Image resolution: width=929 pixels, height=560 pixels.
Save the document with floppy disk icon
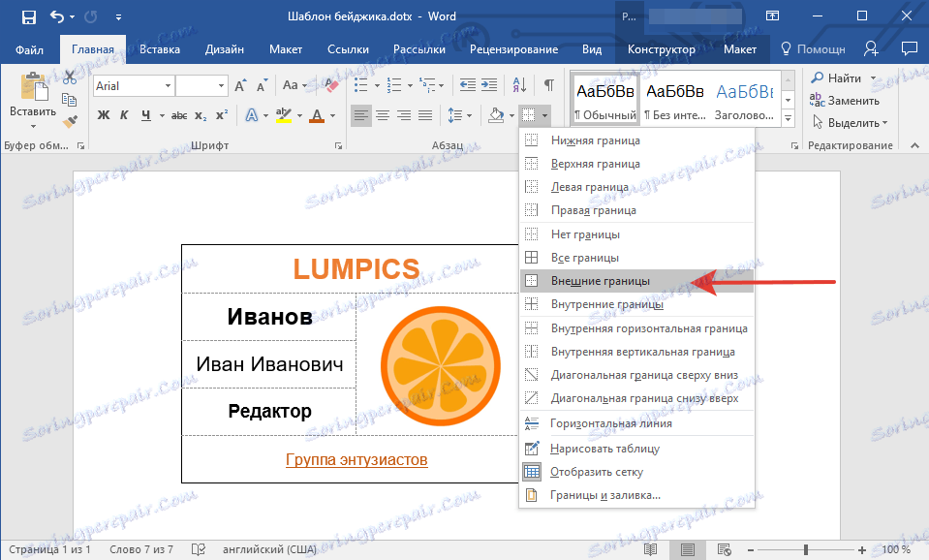(x=28, y=16)
